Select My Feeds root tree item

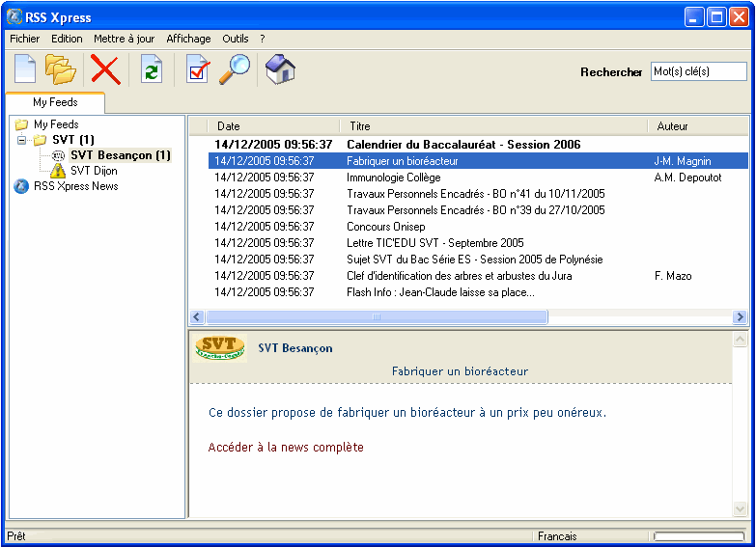(x=56, y=124)
